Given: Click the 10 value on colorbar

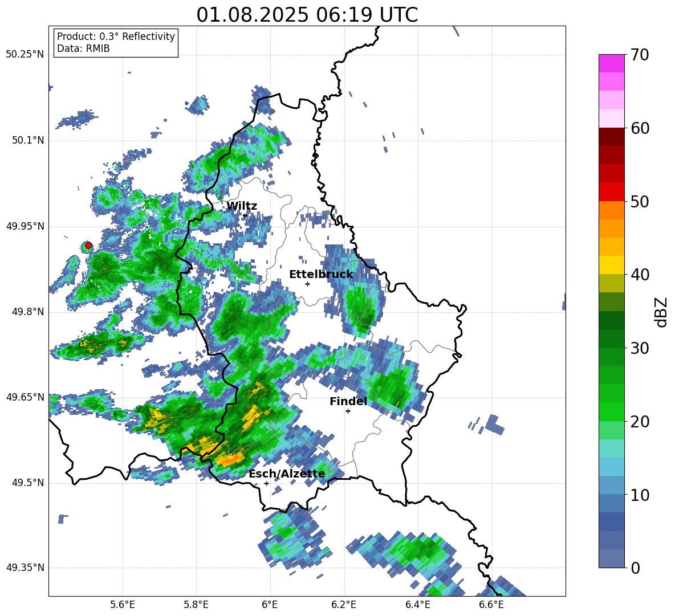Looking at the screenshot, I should pos(640,495).
